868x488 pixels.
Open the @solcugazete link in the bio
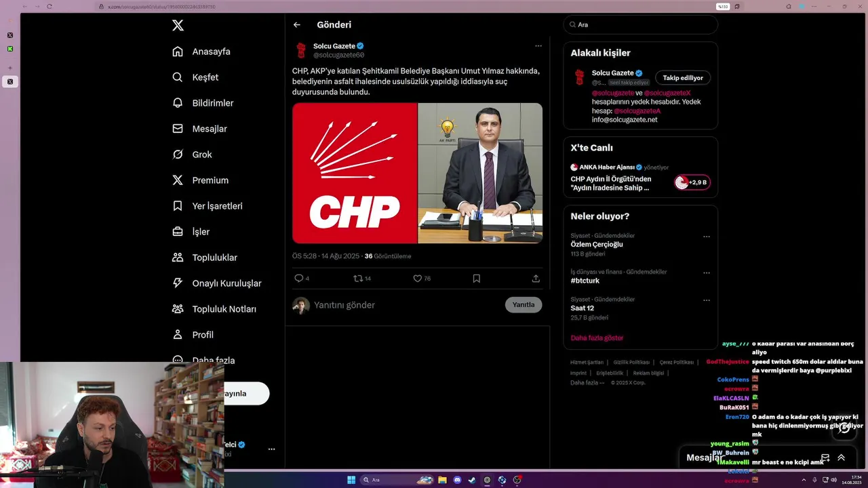[613, 93]
